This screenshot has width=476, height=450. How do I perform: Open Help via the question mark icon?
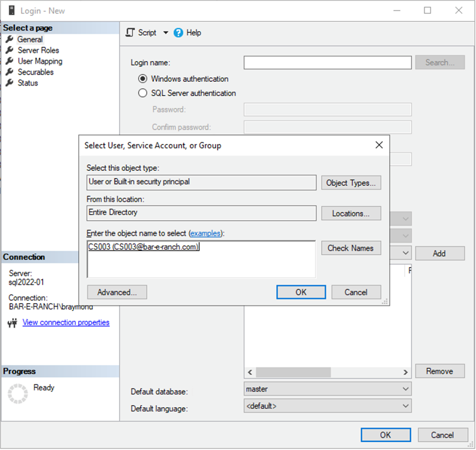pos(178,33)
